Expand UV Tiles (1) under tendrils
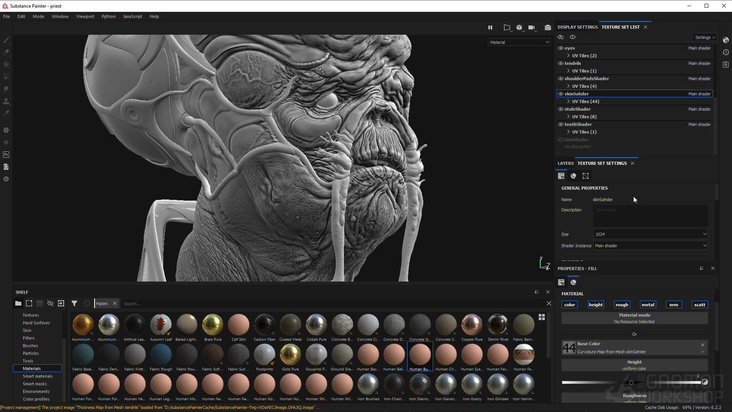Image resolution: width=732 pixels, height=412 pixels. coord(568,71)
